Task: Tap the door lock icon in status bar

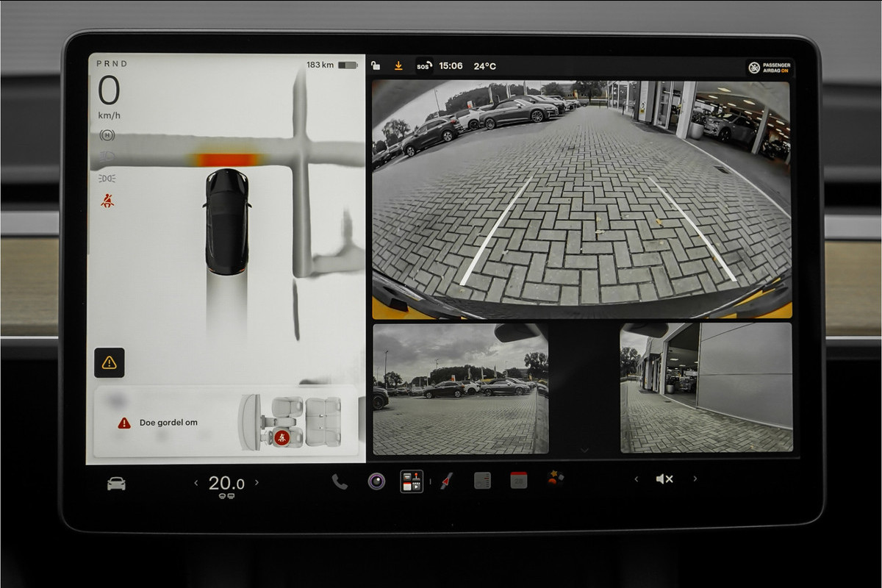Action: [376, 66]
